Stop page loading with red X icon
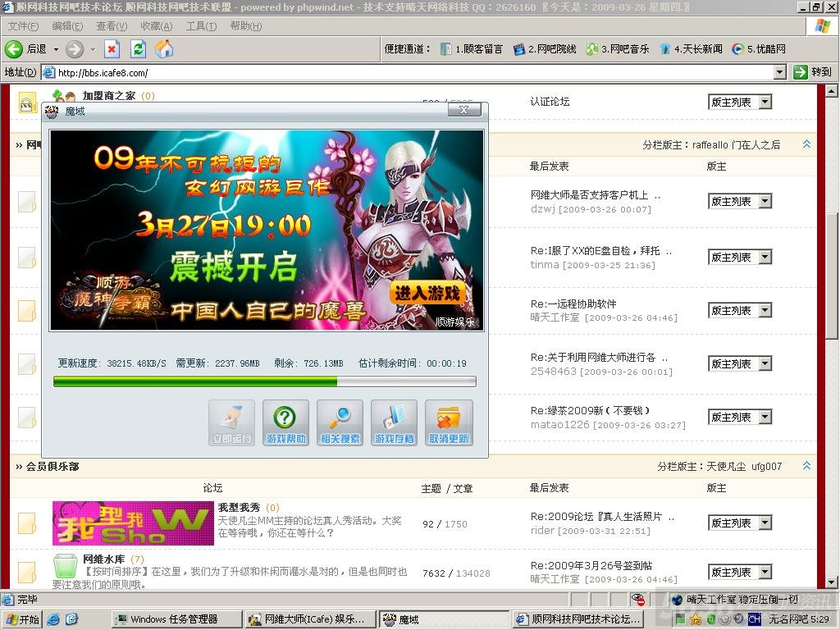 (112, 49)
